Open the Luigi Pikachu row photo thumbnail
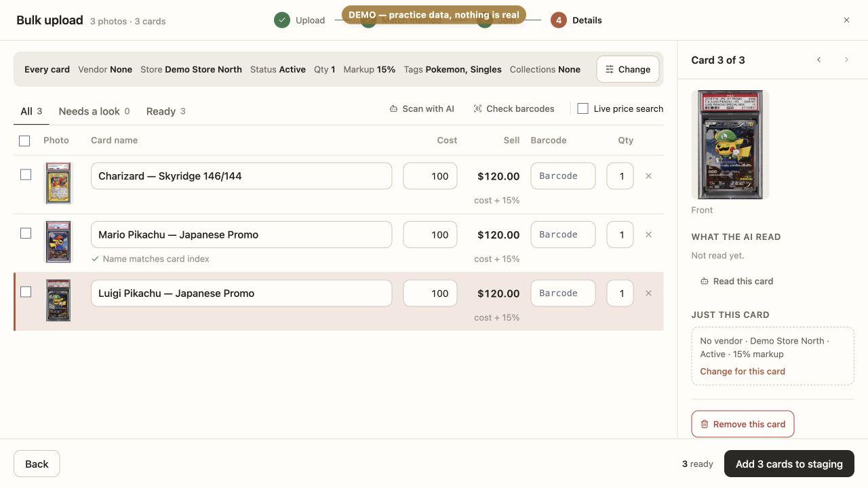Viewport: 868px width, 488px height. pos(58,300)
